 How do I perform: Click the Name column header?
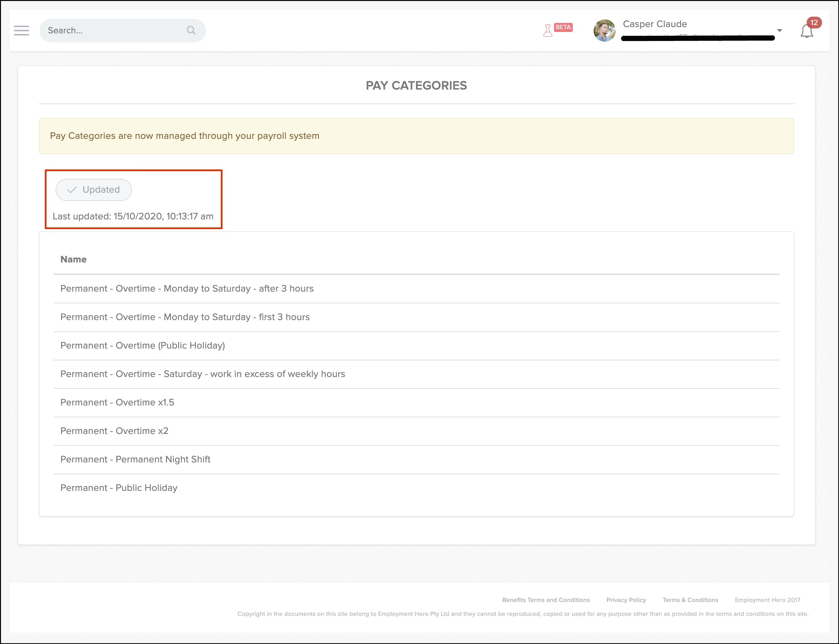point(74,260)
